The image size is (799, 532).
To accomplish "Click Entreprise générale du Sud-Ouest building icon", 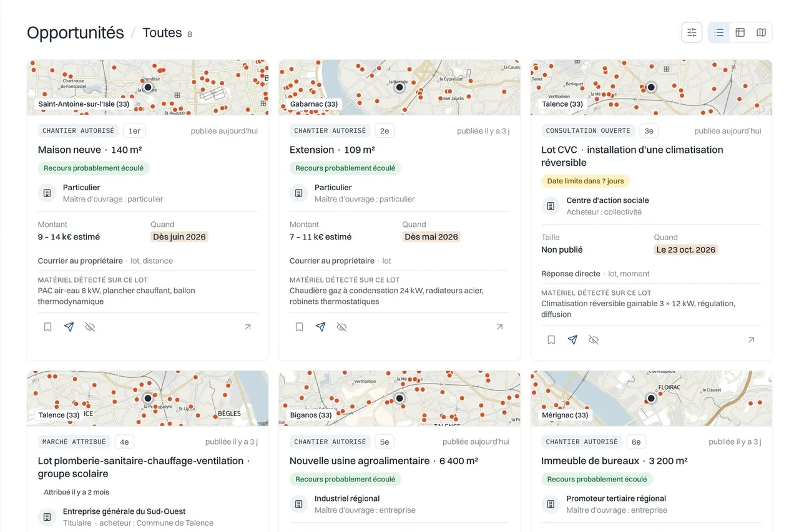I will [x=47, y=517].
